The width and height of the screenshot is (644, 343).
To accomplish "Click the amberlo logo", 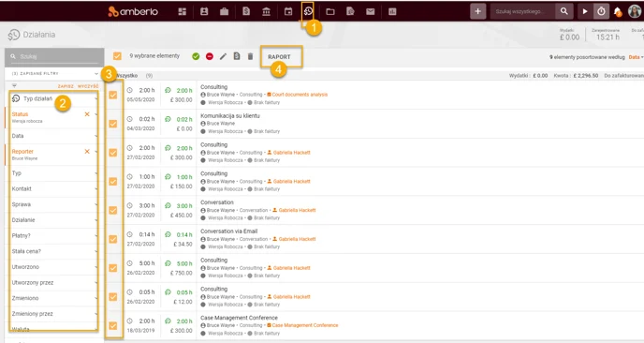I will coord(133,12).
